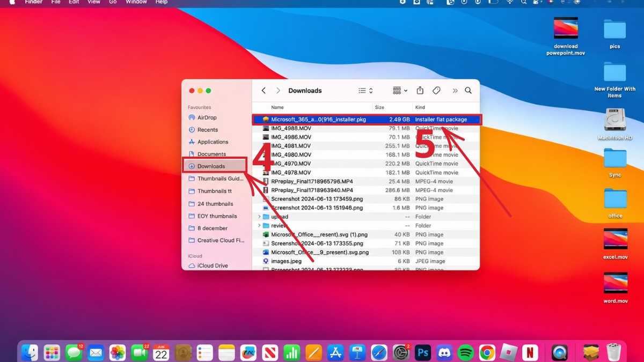This screenshot has height=362, width=644.
Task: Open the list view switcher in toolbar
Action: pyautogui.click(x=365, y=91)
